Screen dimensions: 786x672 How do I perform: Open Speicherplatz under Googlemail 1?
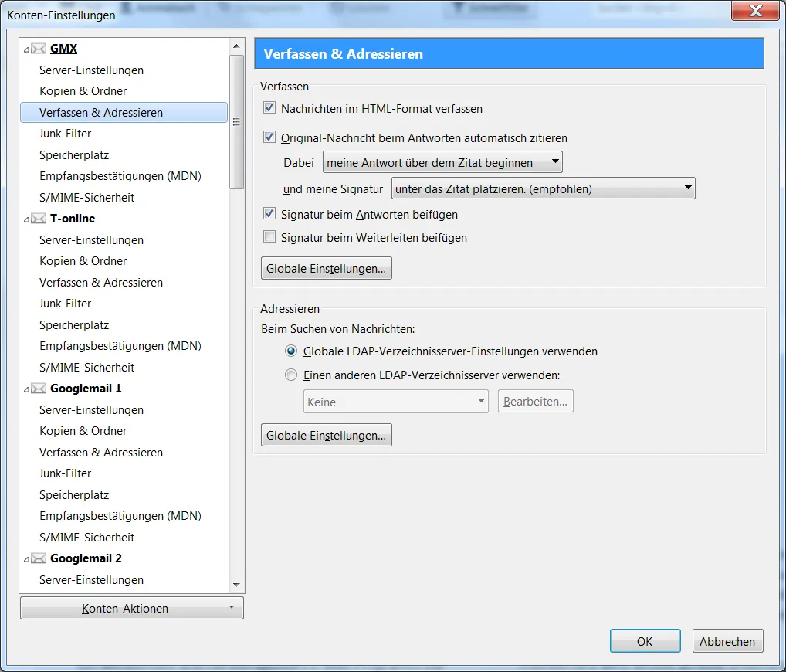[74, 495]
